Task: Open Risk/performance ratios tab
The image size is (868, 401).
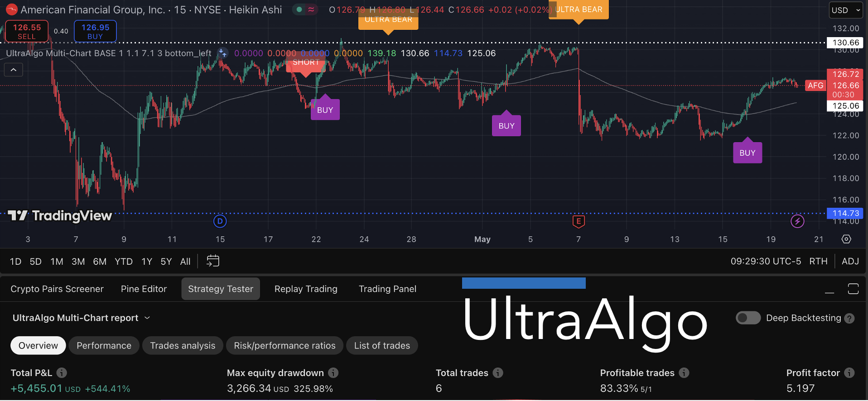Action: [x=285, y=345]
